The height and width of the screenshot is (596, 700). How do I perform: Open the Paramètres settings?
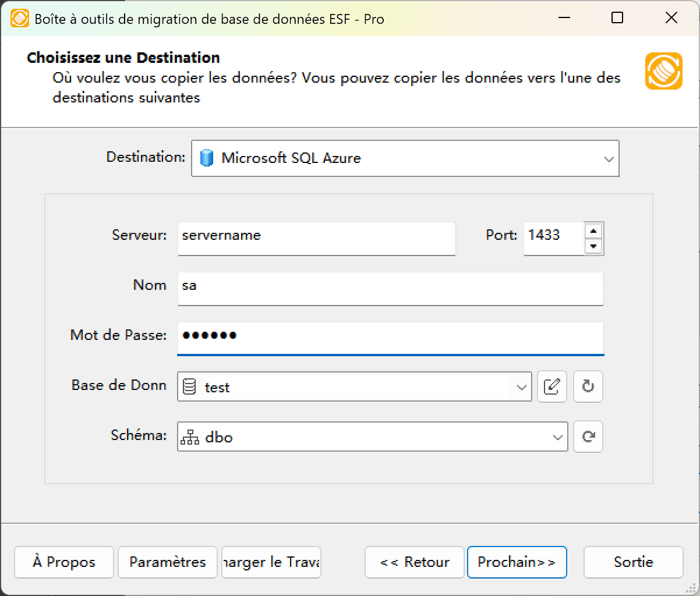[167, 562]
